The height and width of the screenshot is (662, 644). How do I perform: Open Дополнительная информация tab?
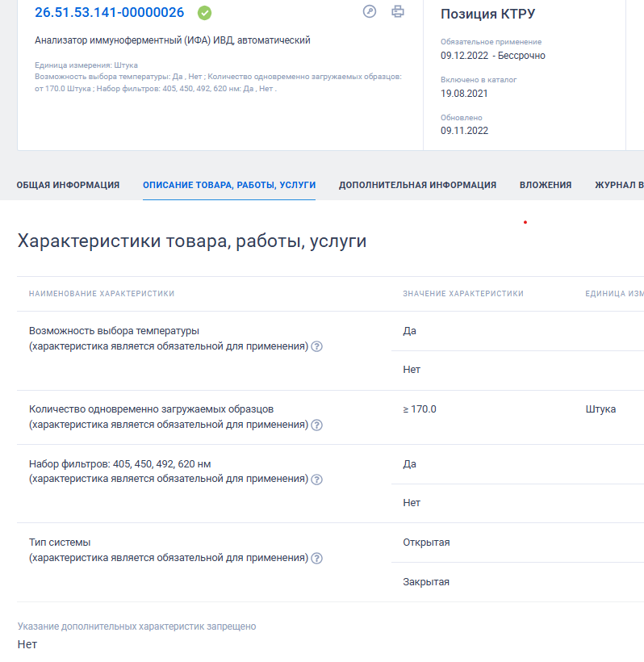417,185
